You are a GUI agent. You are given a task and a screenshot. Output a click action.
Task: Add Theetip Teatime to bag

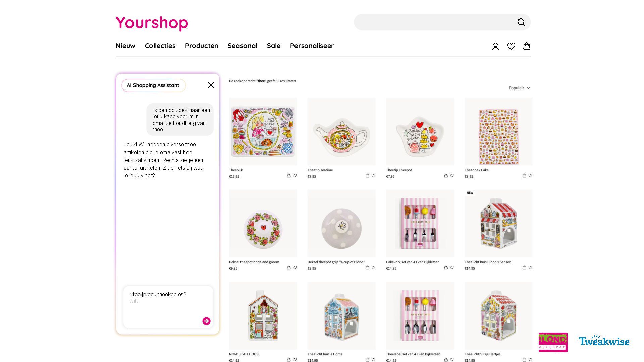click(x=367, y=176)
